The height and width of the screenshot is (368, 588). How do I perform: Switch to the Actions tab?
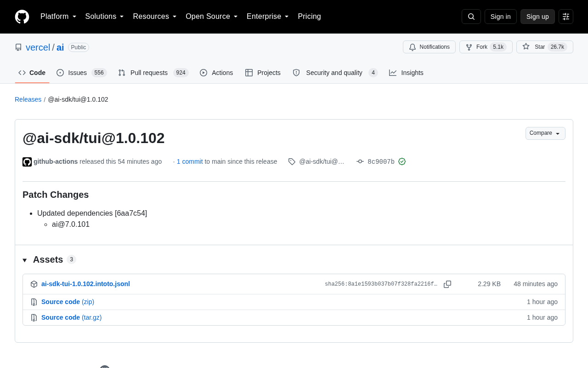pyautogui.click(x=216, y=73)
